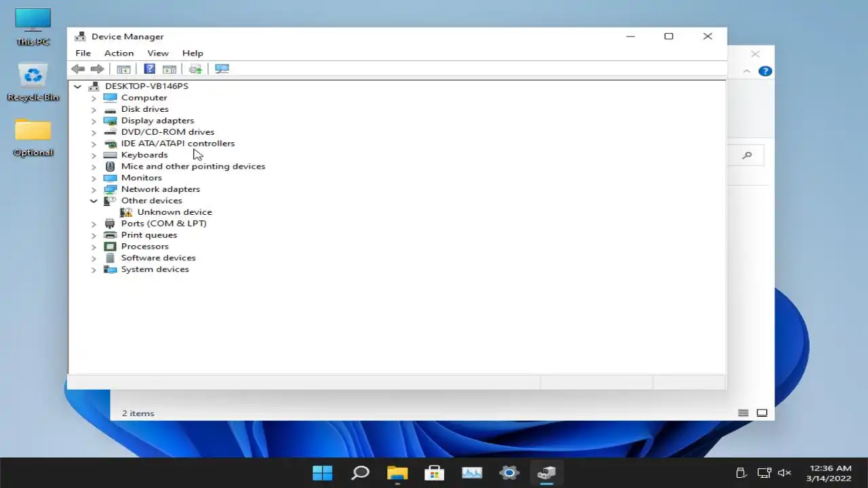The height and width of the screenshot is (488, 868).
Task: Expand the Keyboards chevron
Action: [94, 155]
